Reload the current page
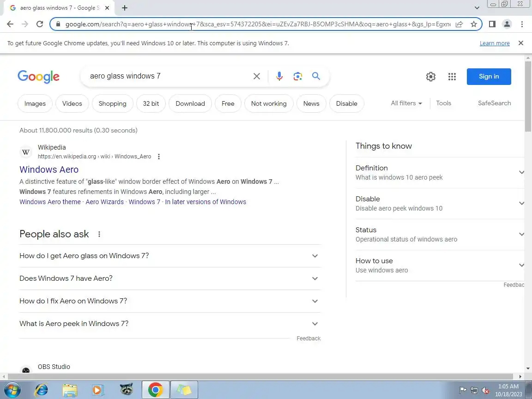 pyautogui.click(x=40, y=24)
